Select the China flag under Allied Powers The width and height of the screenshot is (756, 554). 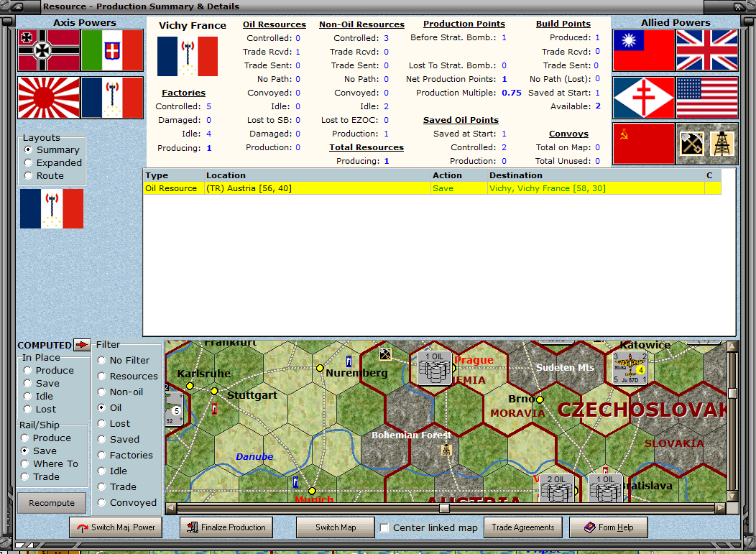pos(643,50)
